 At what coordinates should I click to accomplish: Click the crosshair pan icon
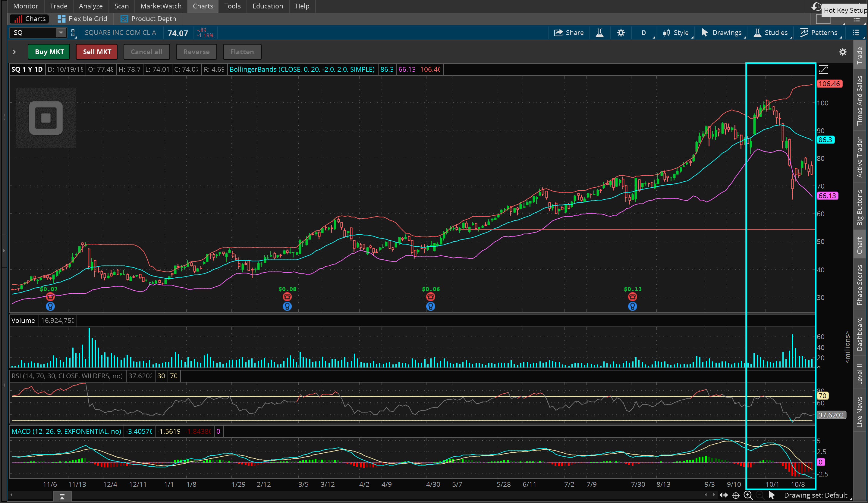pyautogui.click(x=736, y=495)
